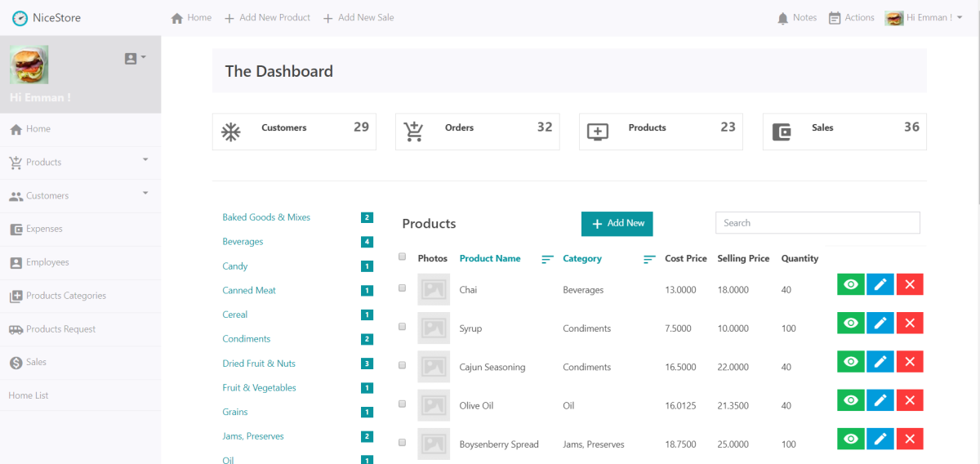Open Products Request in the sidebar
The image size is (980, 464).
[x=80, y=329]
